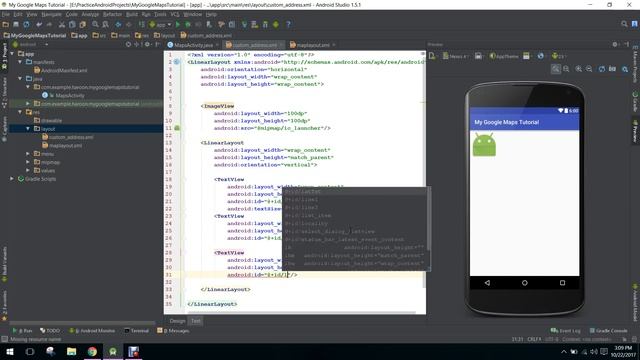This screenshot has height=360, width=640.
Task: Open Preview panel settings gear
Action: (615, 44)
